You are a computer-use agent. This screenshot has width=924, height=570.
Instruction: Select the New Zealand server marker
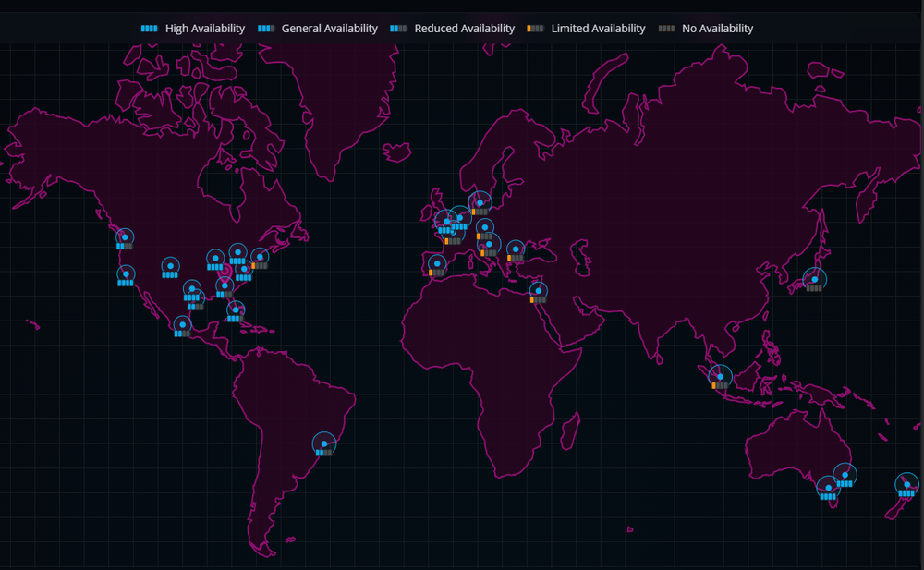tap(906, 484)
